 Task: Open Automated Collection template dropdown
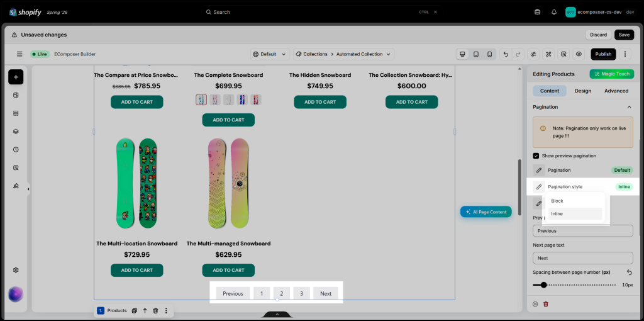point(344,54)
